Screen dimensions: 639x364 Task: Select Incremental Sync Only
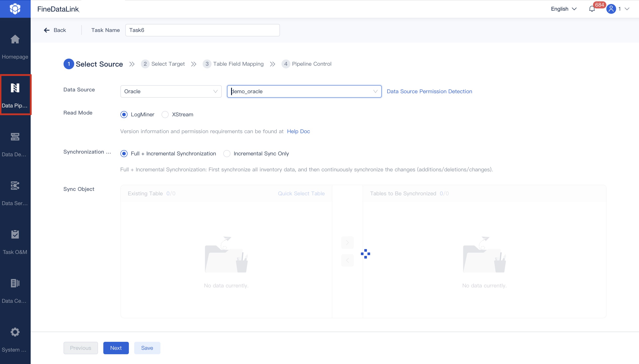(226, 153)
